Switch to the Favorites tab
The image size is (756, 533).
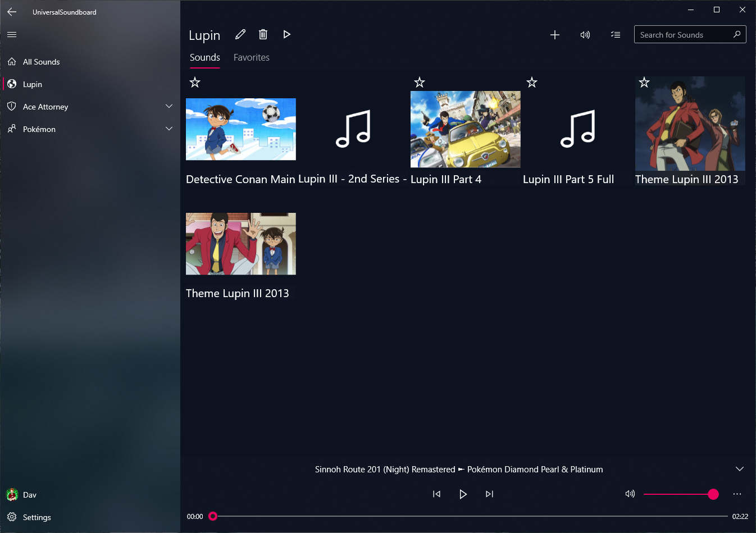coord(252,58)
